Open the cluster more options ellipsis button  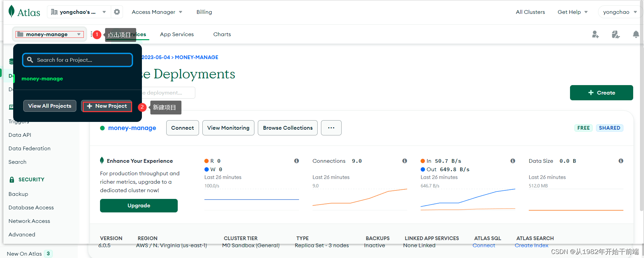[331, 128]
